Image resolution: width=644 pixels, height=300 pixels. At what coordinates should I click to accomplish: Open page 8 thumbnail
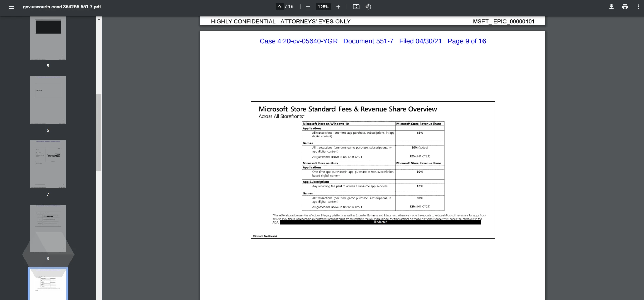48,228
